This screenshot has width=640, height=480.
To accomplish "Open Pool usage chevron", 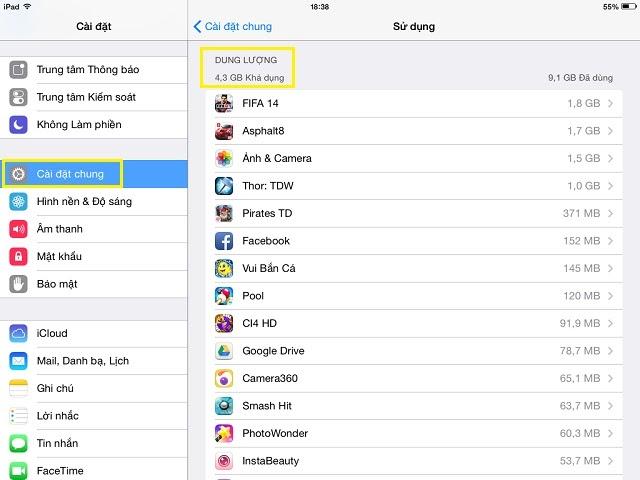I will click(x=610, y=296).
